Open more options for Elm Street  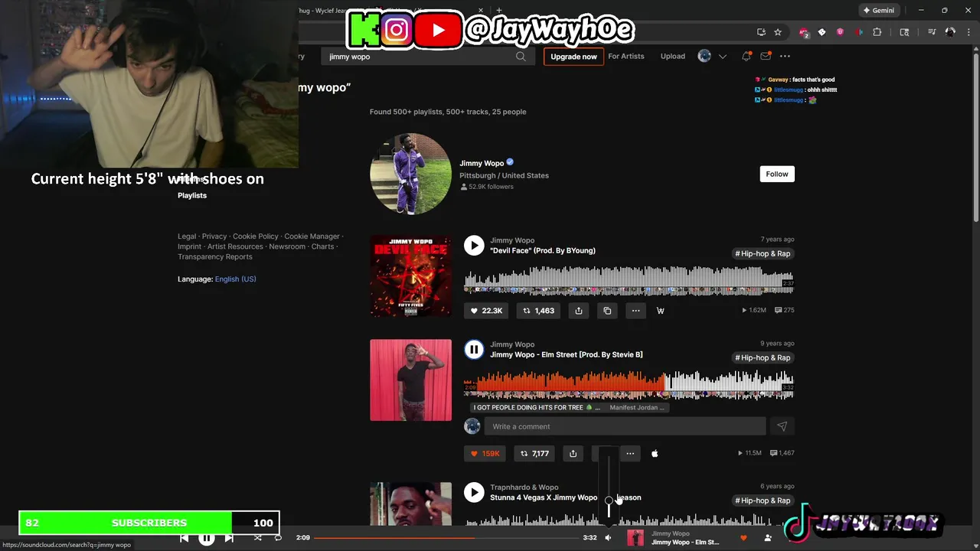630,453
